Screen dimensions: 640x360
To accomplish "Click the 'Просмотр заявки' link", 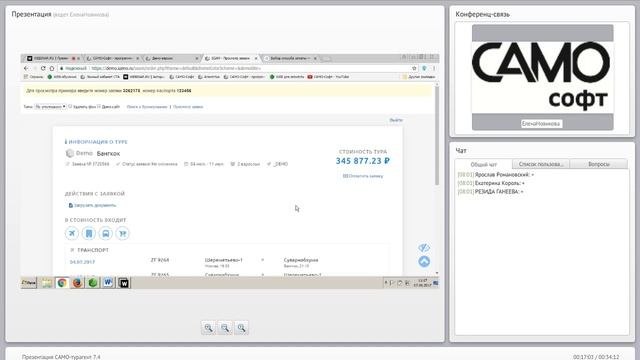I will point(188,107).
